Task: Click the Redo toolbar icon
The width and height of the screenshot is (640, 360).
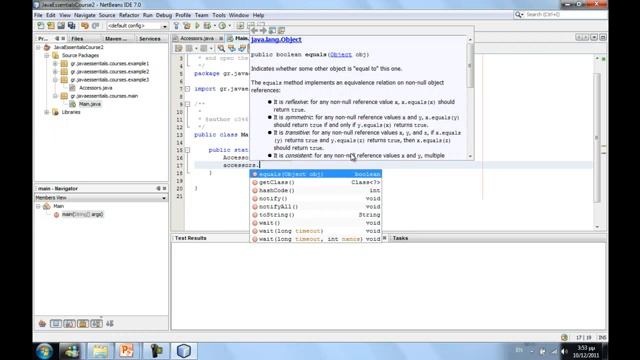Action: 96,26
